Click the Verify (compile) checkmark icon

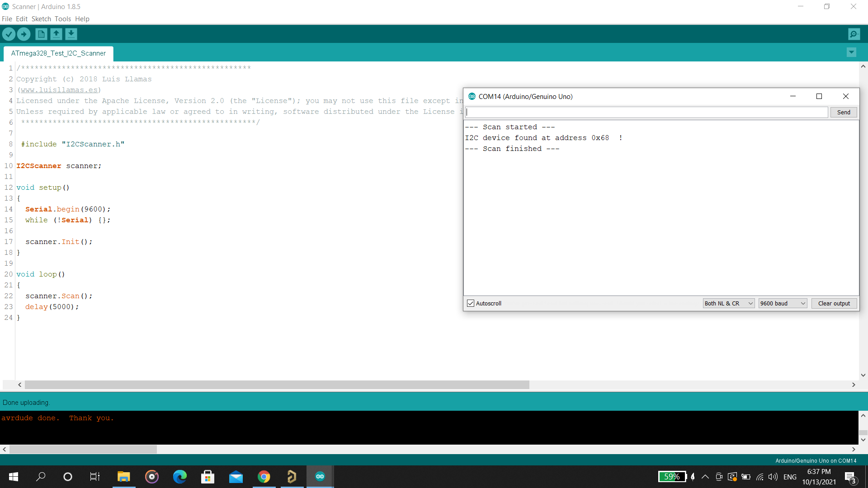point(9,34)
